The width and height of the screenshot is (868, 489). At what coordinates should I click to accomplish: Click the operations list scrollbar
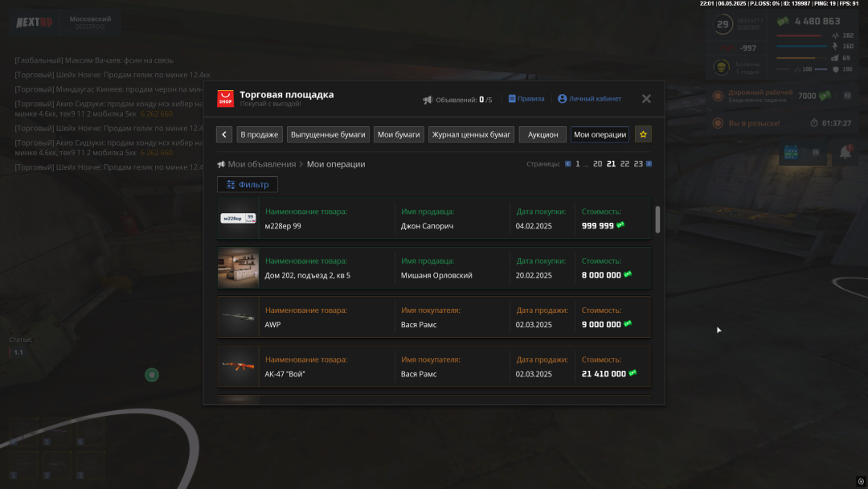[658, 220]
